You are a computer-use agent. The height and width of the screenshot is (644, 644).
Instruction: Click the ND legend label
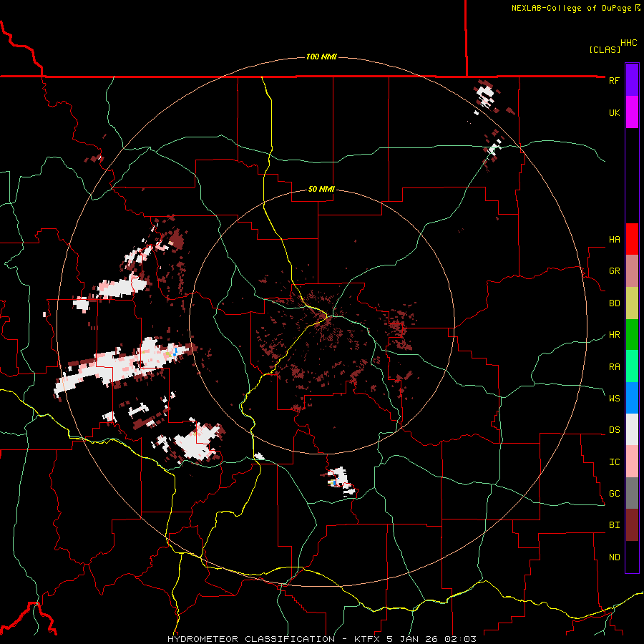coord(614,557)
